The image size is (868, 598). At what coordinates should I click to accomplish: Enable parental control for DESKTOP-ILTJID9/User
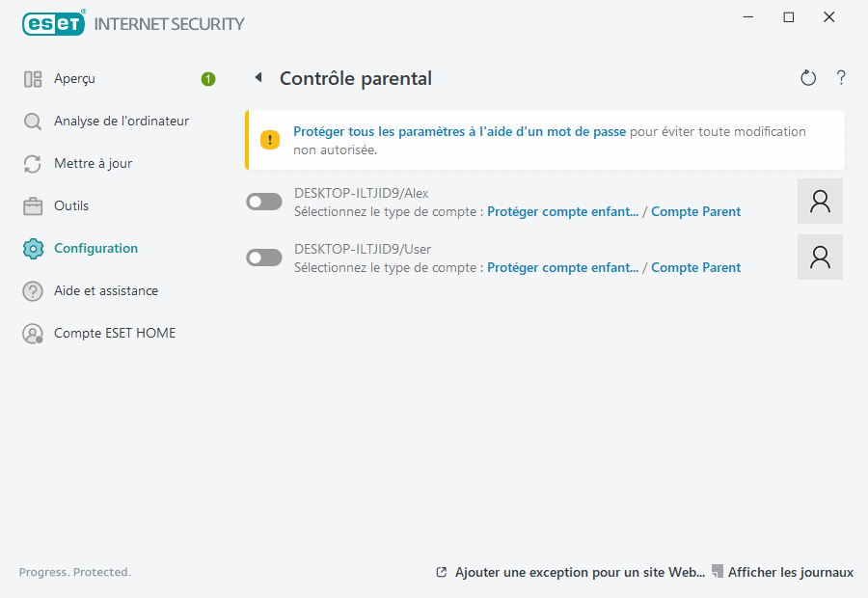[263, 257]
